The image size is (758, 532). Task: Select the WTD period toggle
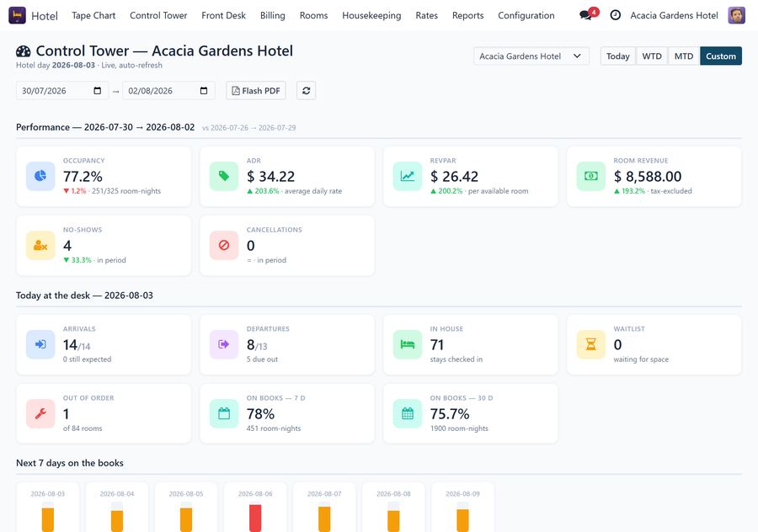652,56
